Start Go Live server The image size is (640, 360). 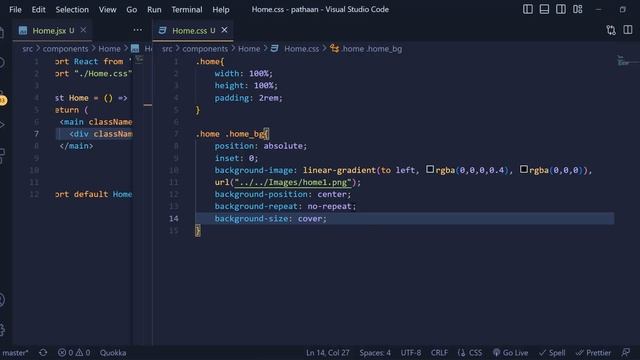coord(510,353)
